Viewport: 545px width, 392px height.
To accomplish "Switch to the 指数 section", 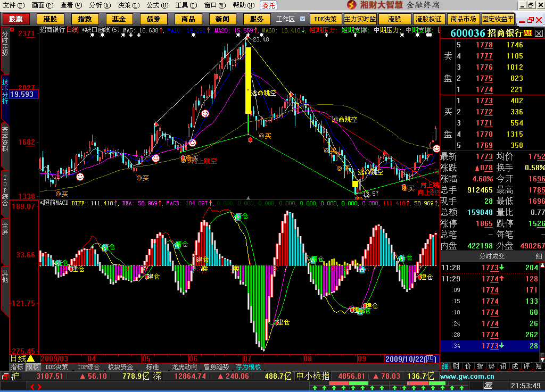I will pyautogui.click(x=85, y=19).
